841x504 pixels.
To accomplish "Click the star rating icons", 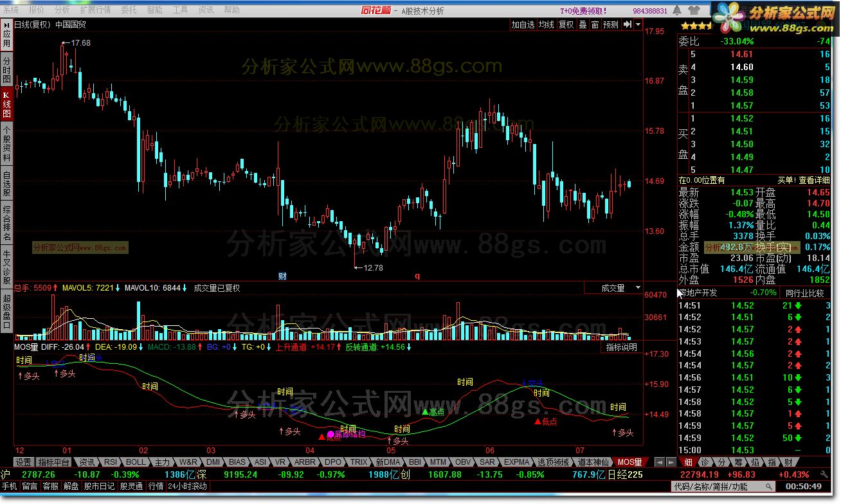I will click(x=696, y=26).
